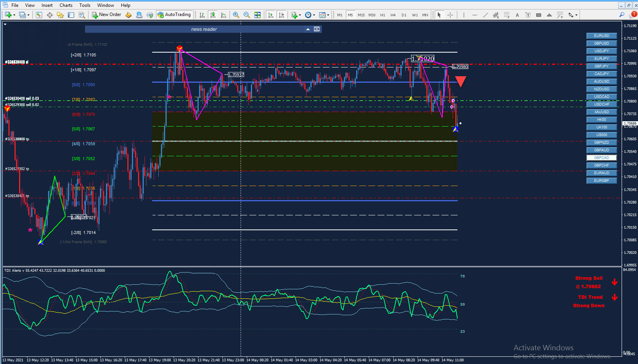Select the H1 timeframe button

382,15
